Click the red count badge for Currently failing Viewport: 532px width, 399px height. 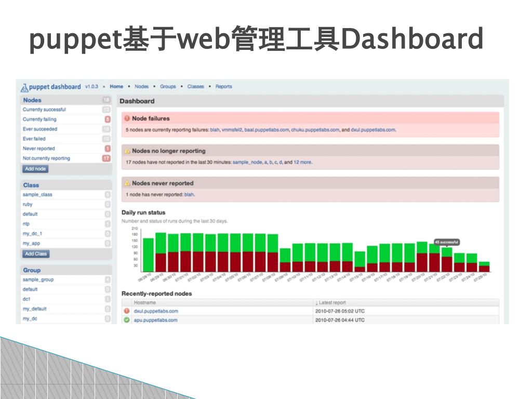(108, 119)
